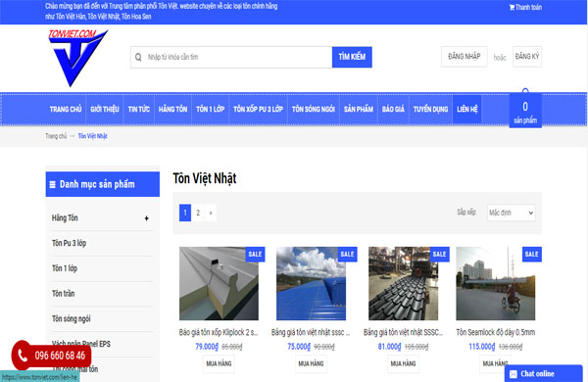Viewport: 588px width, 382px height.
Task: Click the TONVIET.COM logo
Action: [78, 58]
